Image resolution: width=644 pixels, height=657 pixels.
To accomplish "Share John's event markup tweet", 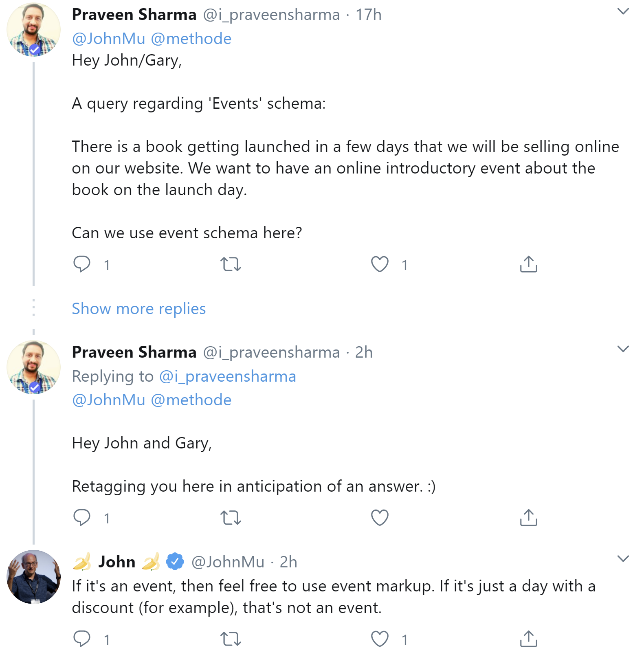I will tap(528, 639).
